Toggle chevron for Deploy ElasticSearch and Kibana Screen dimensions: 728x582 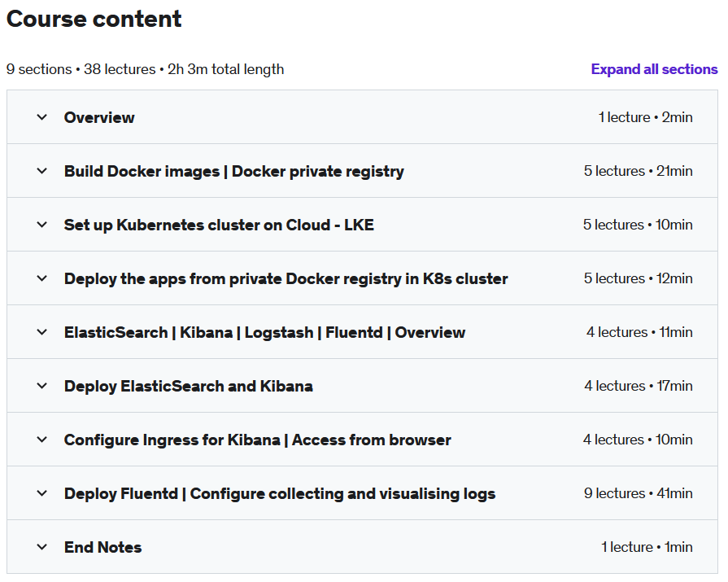(41, 386)
